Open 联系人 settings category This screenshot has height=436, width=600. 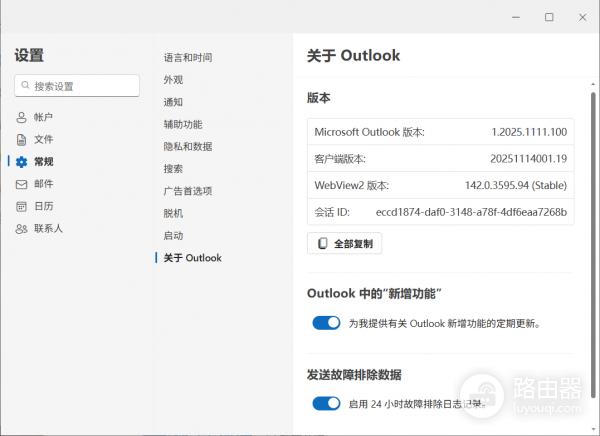coord(48,229)
